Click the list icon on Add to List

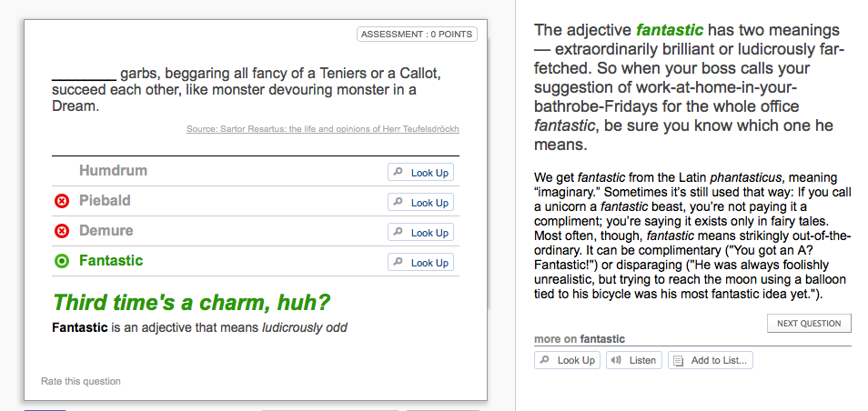point(678,361)
